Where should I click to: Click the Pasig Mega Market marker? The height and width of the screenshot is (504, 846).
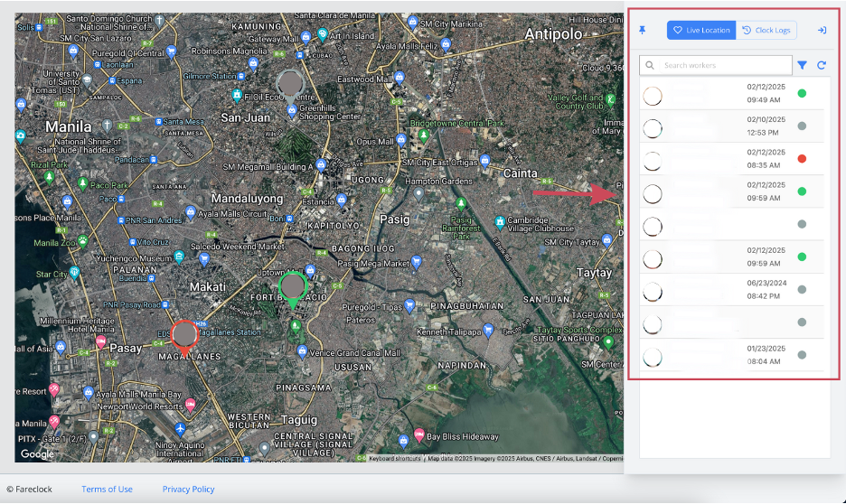[416, 261]
